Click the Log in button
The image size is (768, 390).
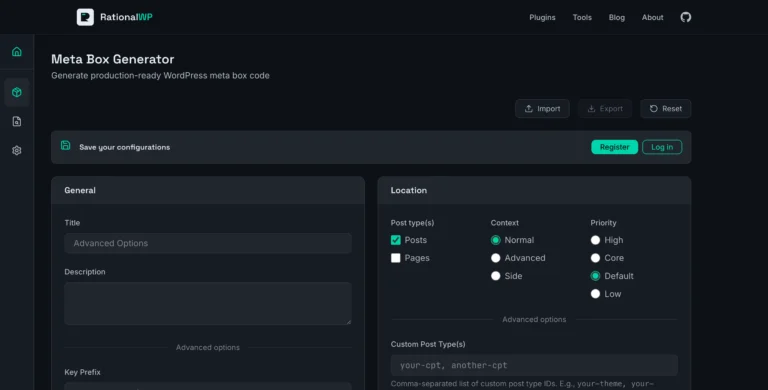[x=662, y=147]
